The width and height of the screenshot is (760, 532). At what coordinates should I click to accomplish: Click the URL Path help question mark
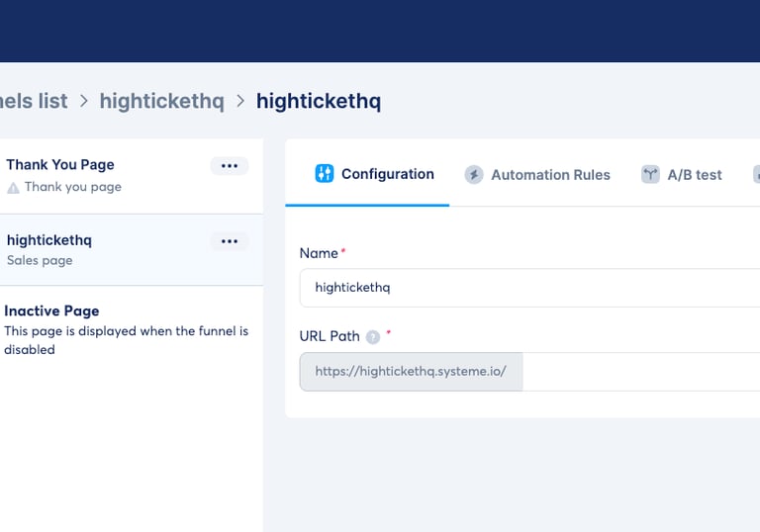tap(373, 337)
